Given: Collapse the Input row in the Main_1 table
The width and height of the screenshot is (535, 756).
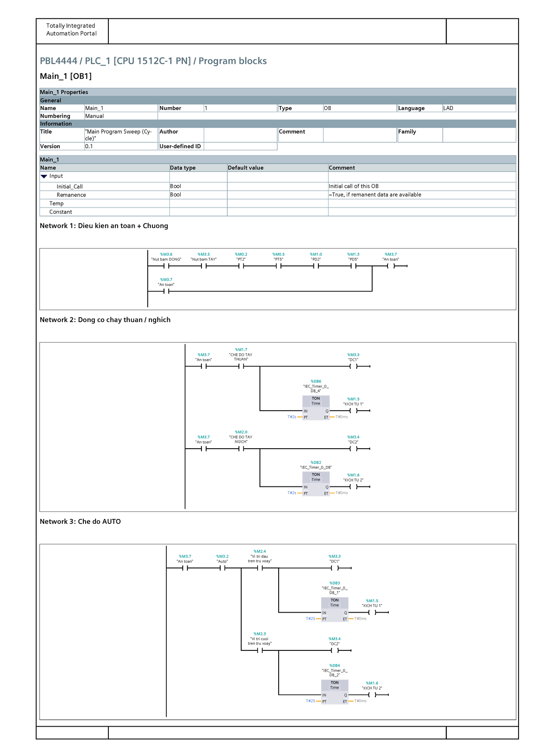Looking at the screenshot, I should point(44,176).
